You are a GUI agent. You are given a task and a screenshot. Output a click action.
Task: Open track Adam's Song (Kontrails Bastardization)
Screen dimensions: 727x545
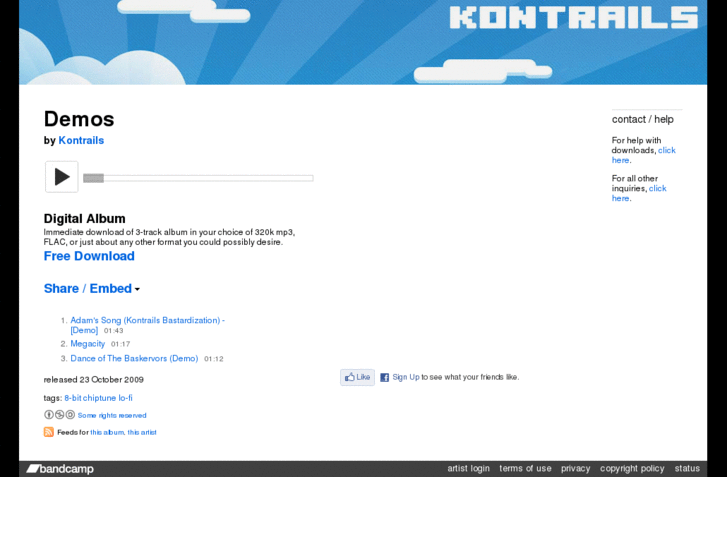(147, 325)
